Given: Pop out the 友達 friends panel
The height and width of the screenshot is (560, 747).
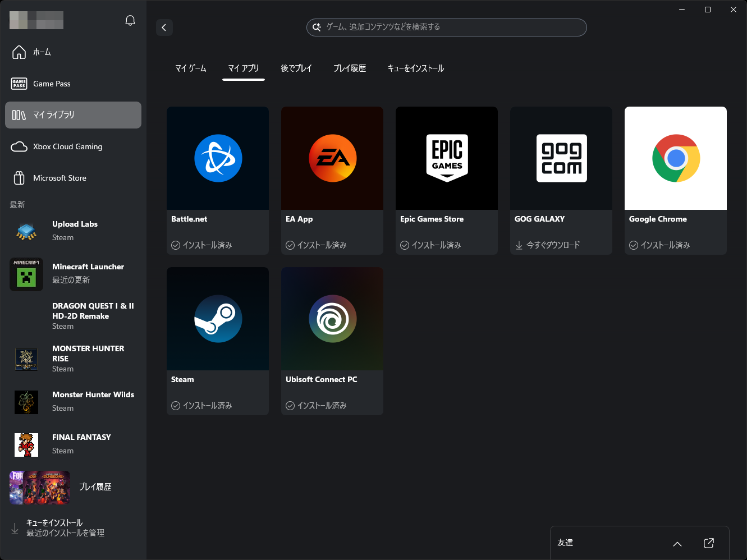Looking at the screenshot, I should 708,543.
